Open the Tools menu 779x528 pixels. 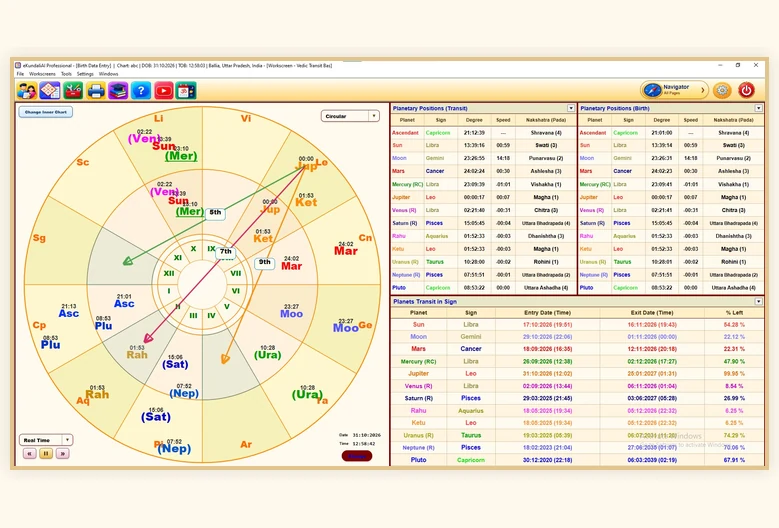click(x=66, y=74)
